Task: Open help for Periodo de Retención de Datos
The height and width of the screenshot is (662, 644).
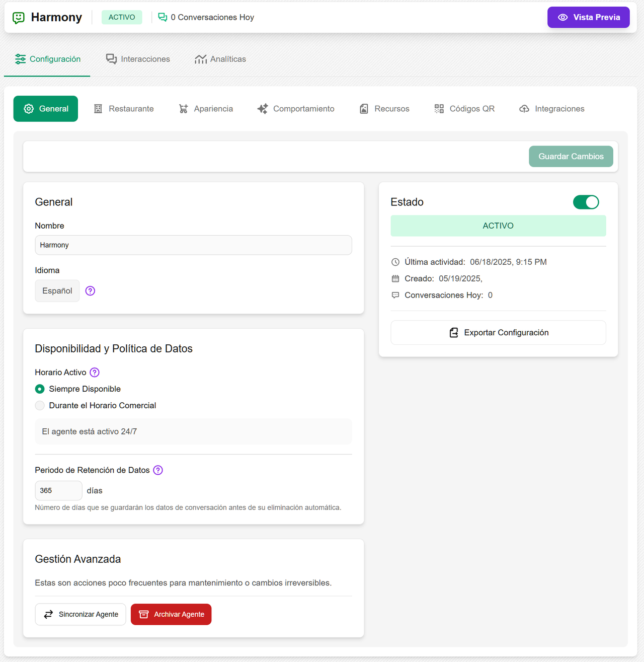Action: (x=157, y=470)
